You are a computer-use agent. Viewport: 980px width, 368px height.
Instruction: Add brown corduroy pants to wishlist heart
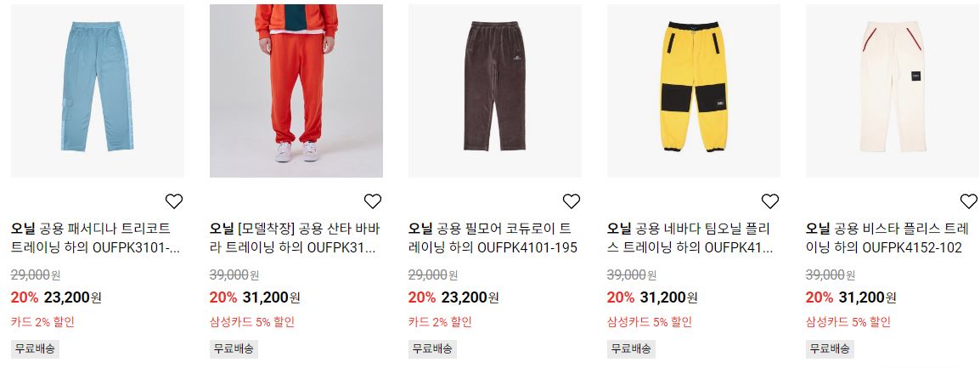tap(572, 201)
